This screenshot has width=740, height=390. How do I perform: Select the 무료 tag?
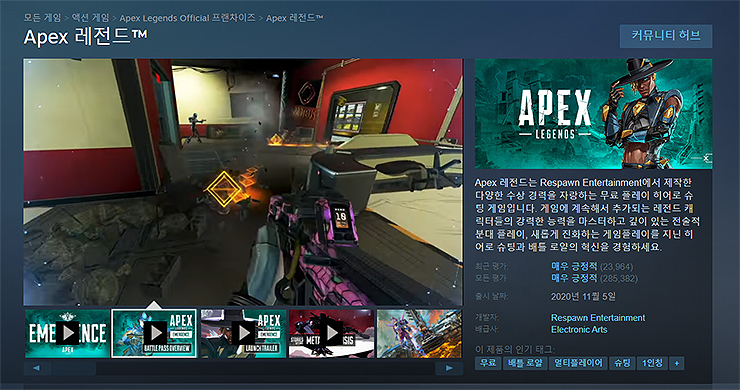tap(488, 363)
